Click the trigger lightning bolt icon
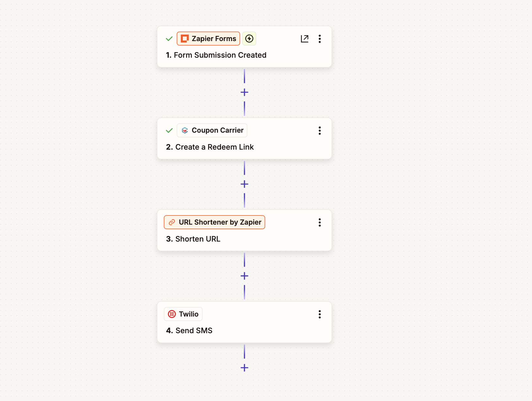Viewport: 532px width, 401px height. tap(249, 38)
